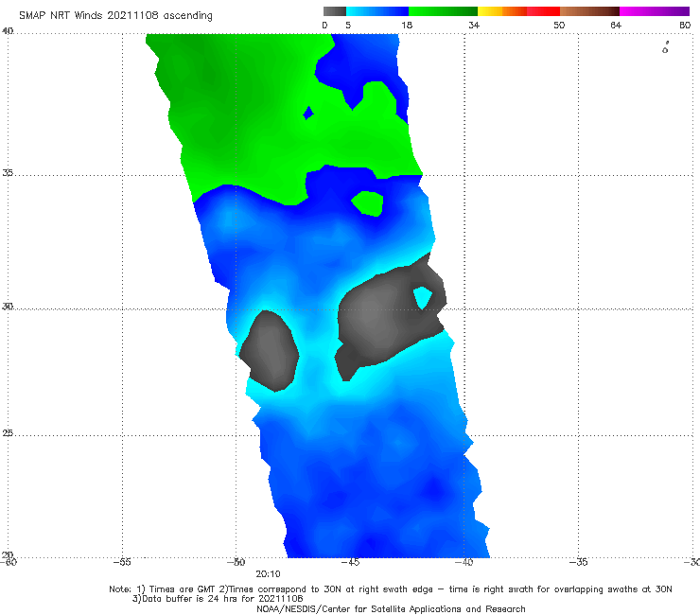This screenshot has width=700, height=615.
Task: Click the longitude label '-45'
Action: pyautogui.click(x=350, y=562)
